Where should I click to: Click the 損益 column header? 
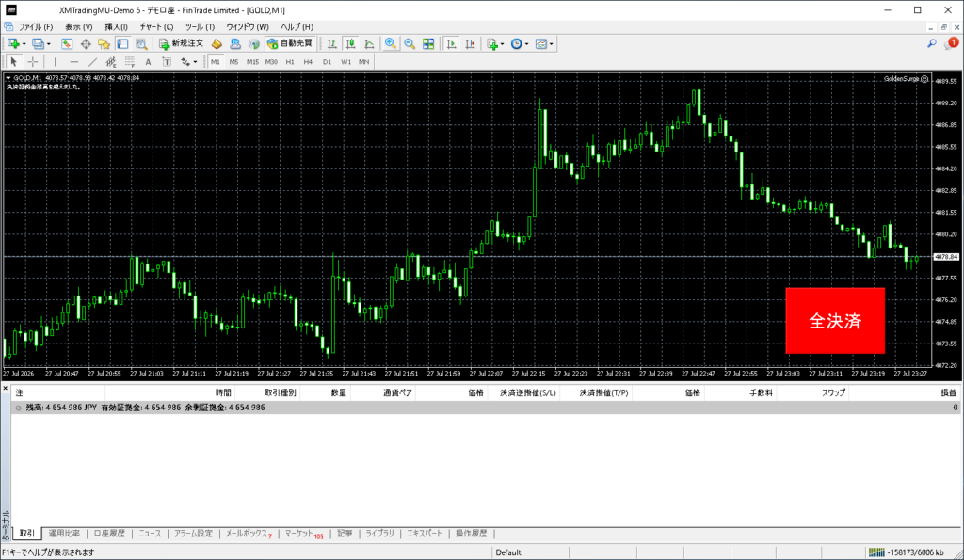pos(949,392)
